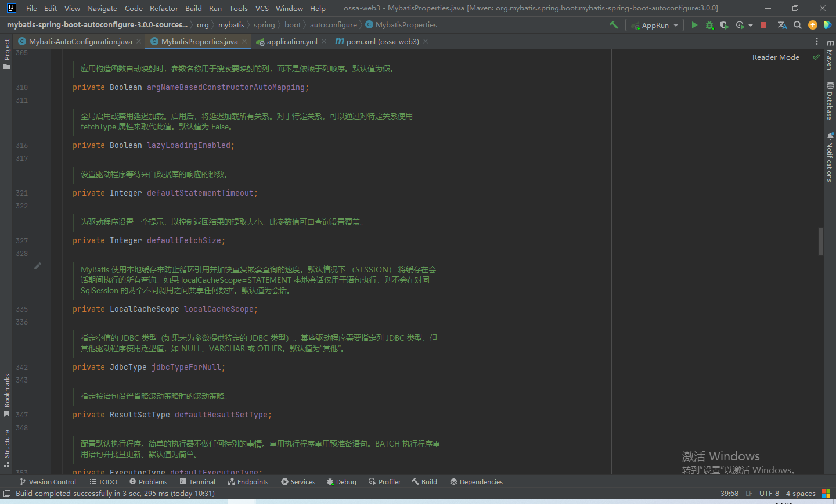Open the Terminal tool window

(x=197, y=481)
